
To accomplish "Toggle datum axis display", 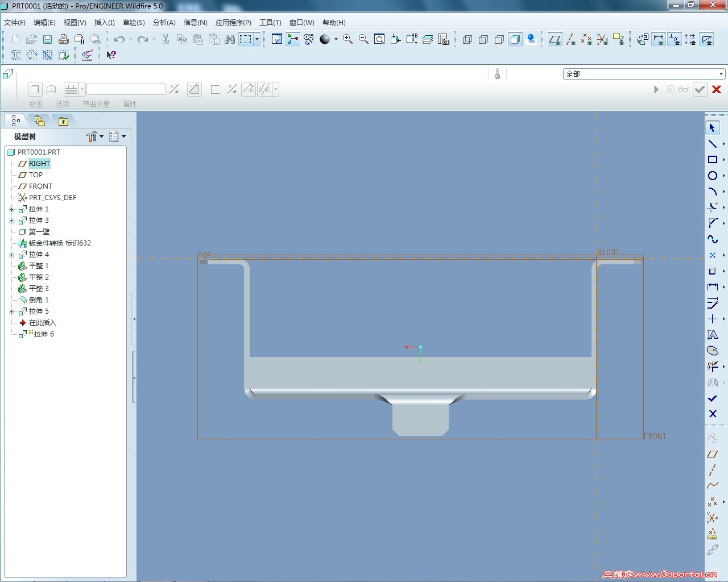I will click(x=571, y=39).
